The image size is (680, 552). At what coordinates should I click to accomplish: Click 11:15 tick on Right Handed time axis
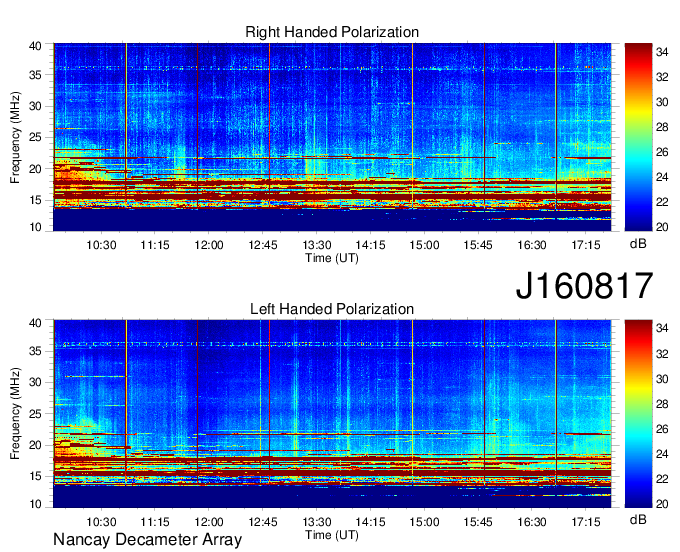click(155, 245)
